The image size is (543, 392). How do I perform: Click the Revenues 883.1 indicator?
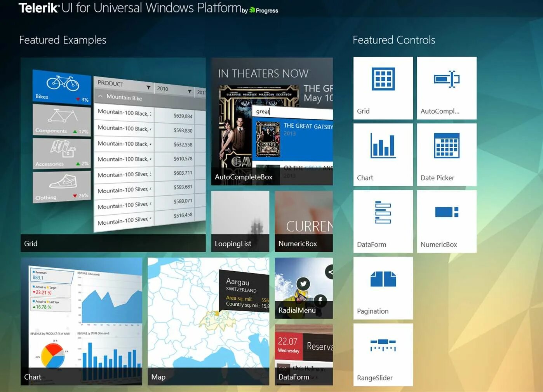(x=52, y=275)
